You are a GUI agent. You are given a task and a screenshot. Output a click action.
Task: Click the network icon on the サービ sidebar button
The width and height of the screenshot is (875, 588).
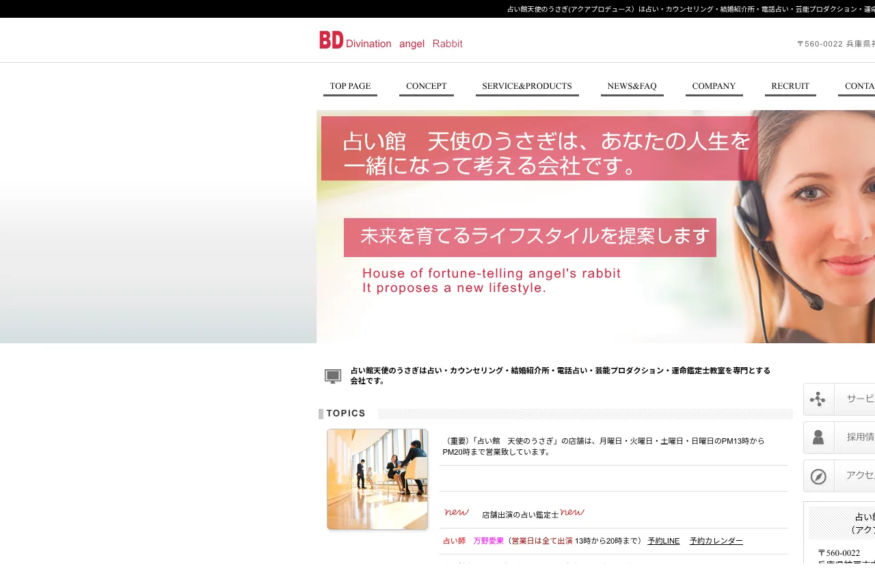(x=818, y=399)
